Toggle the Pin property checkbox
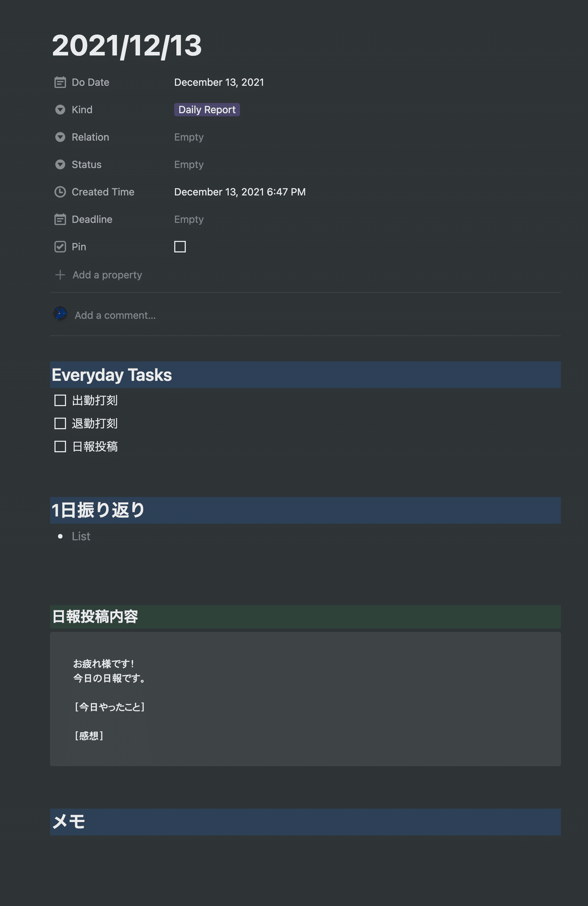Viewport: 588px width, 906px height. pos(180,246)
